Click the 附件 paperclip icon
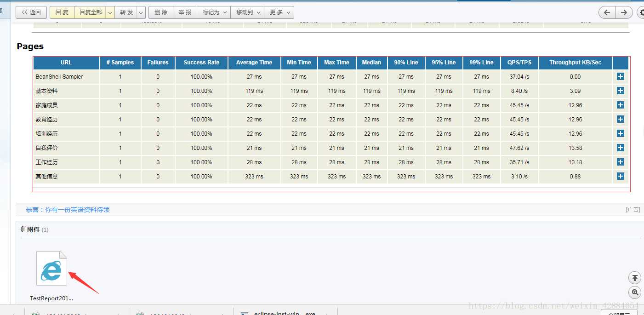 click(23, 229)
